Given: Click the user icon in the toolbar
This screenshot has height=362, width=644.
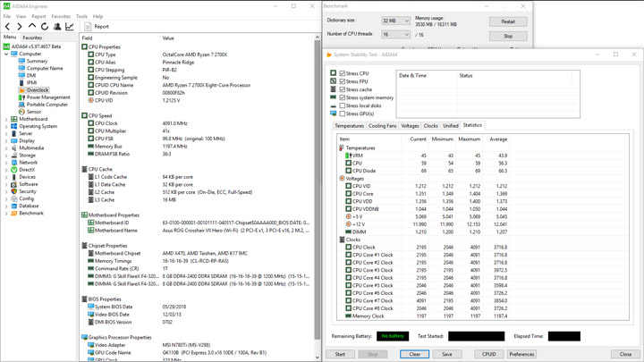Looking at the screenshot, I should [x=57, y=27].
